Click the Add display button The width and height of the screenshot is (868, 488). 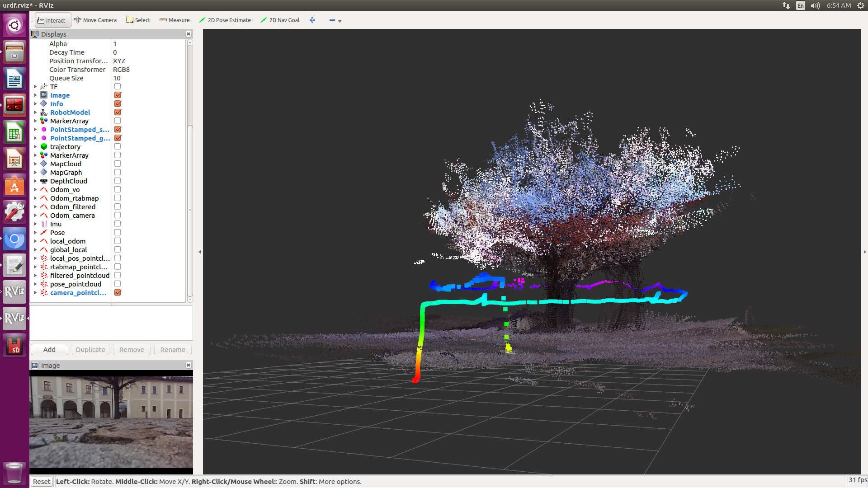(x=49, y=350)
